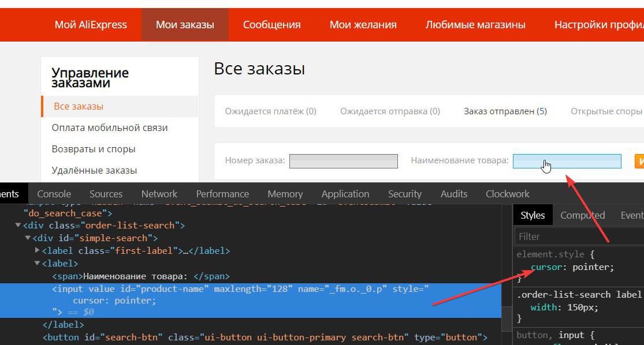The image size is (644, 345).
Task: Collapse the order-list-search div node
Action: click(x=18, y=225)
